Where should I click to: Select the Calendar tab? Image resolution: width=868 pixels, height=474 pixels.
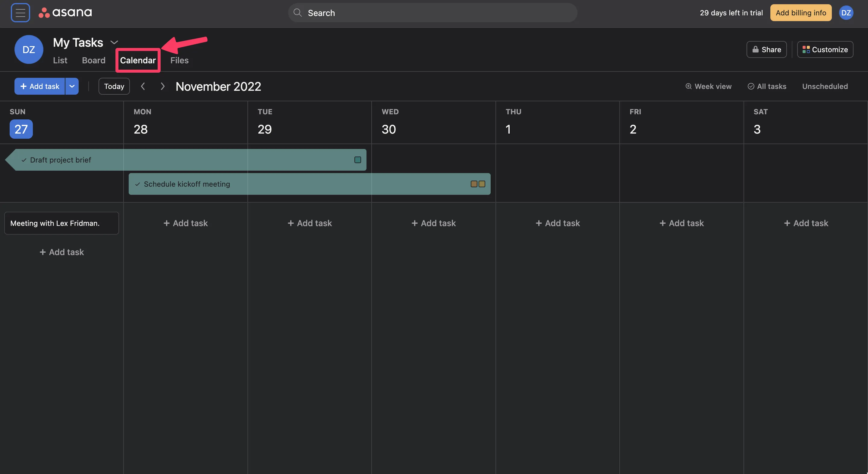point(138,60)
